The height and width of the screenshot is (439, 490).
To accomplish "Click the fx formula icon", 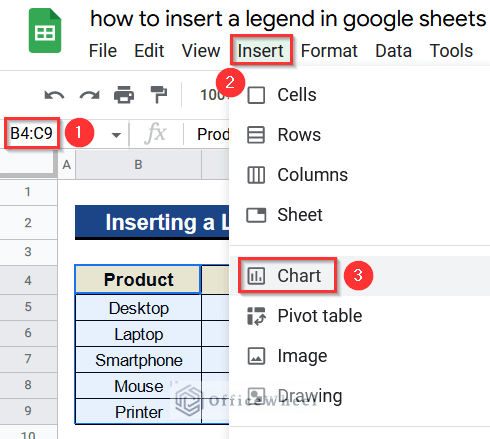I will tap(155, 134).
